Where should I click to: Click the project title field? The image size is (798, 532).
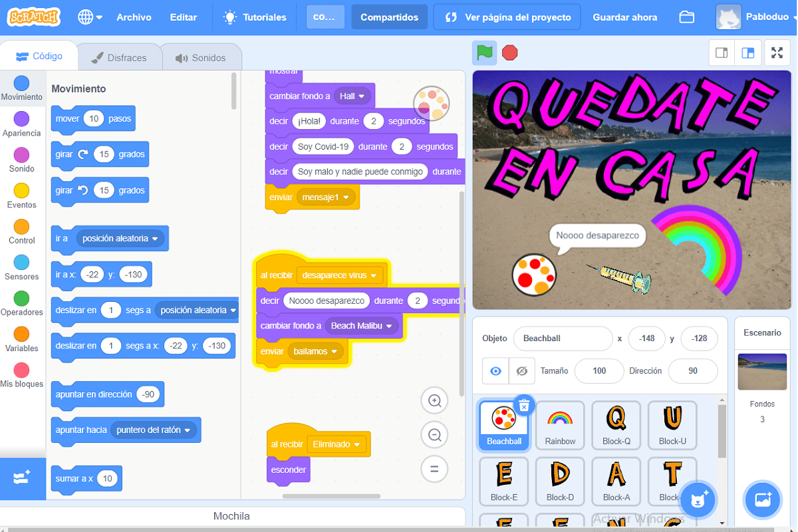tap(325, 17)
